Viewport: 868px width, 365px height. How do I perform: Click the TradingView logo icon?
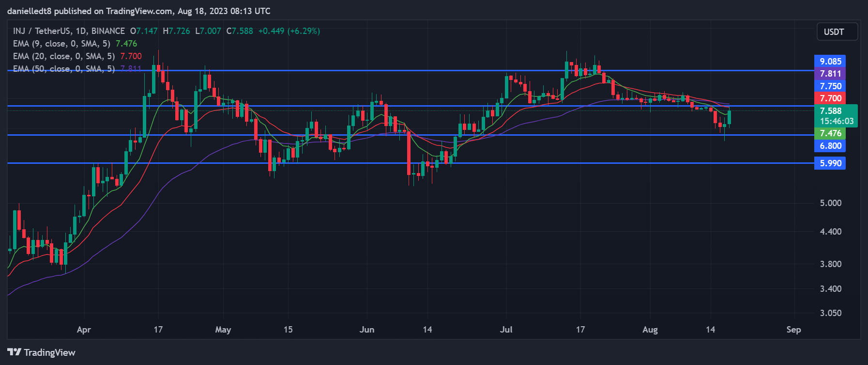click(14, 352)
